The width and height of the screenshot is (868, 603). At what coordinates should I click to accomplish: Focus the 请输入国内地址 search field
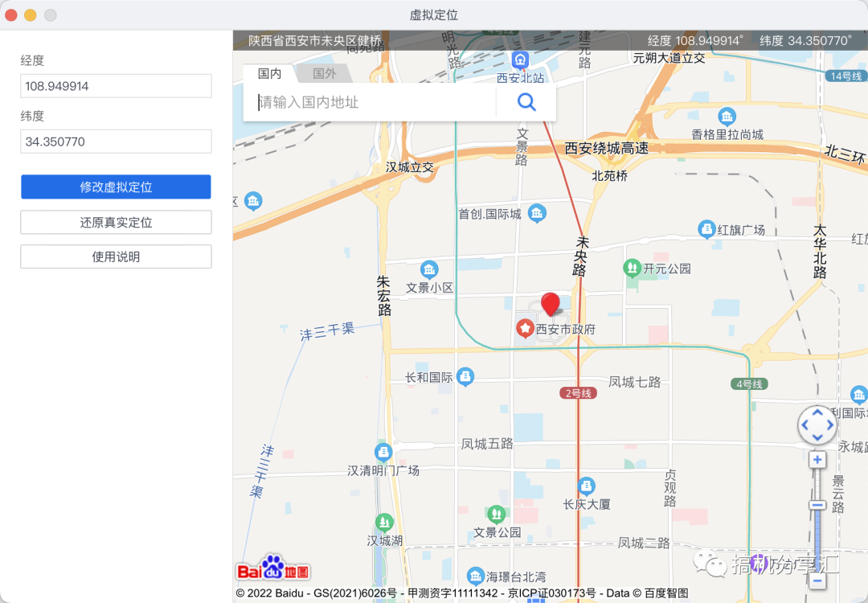tap(370, 102)
